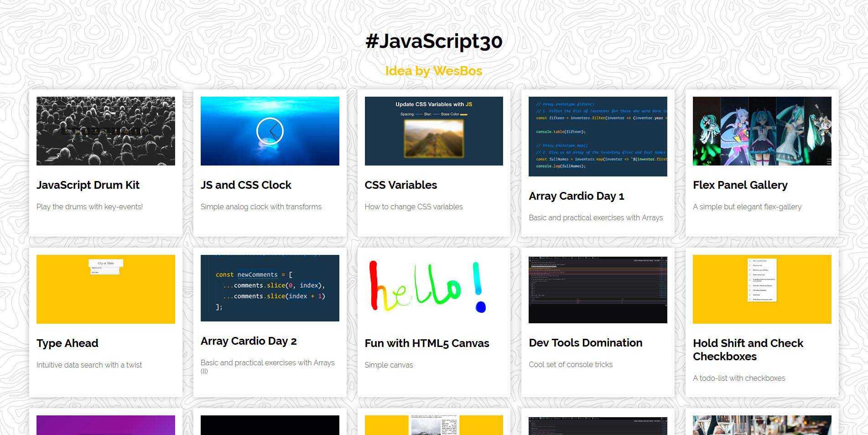The image size is (868, 435).
Task: Open the Flex Panel Gallery thumbnail
Action: 762,131
